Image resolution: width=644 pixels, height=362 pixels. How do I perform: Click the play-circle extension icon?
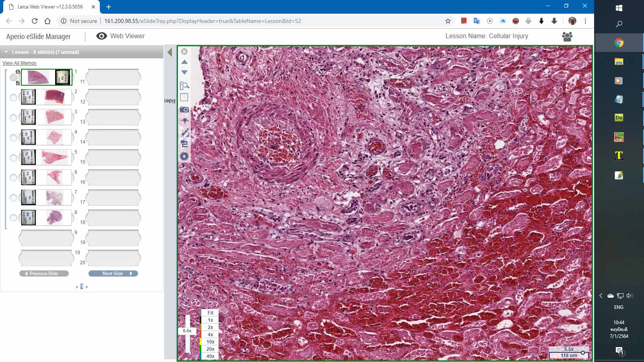pyautogui.click(x=490, y=21)
